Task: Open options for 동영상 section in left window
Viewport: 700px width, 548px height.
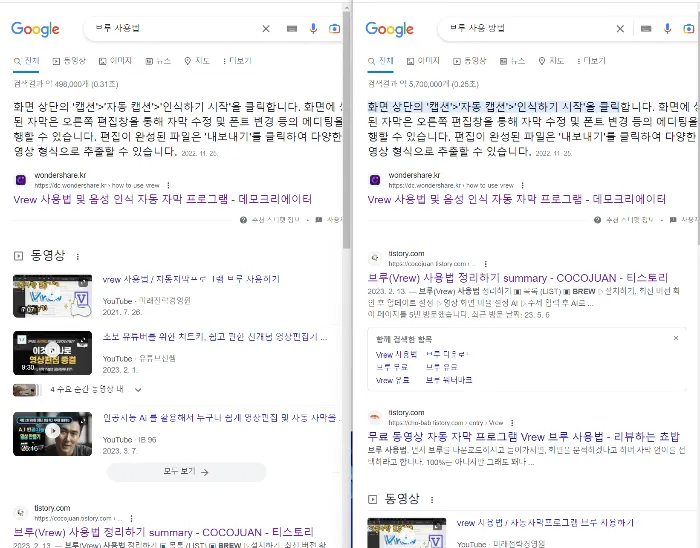Action: click(78, 257)
